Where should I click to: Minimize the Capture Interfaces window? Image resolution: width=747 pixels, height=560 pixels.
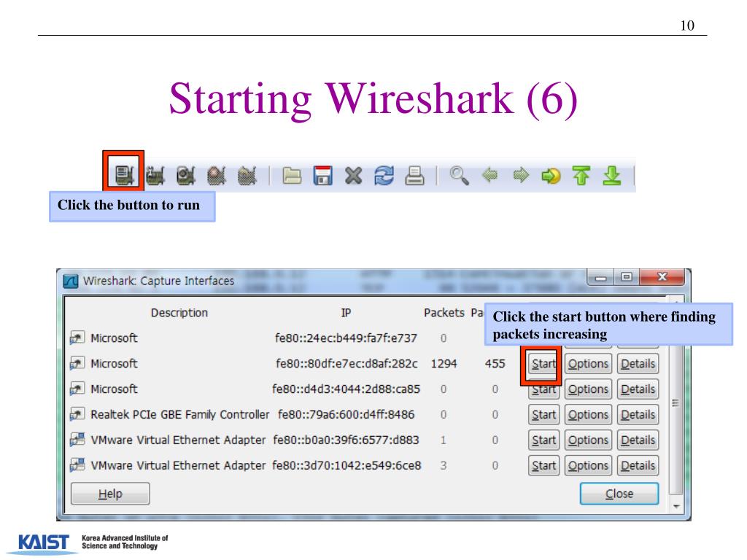coord(600,277)
